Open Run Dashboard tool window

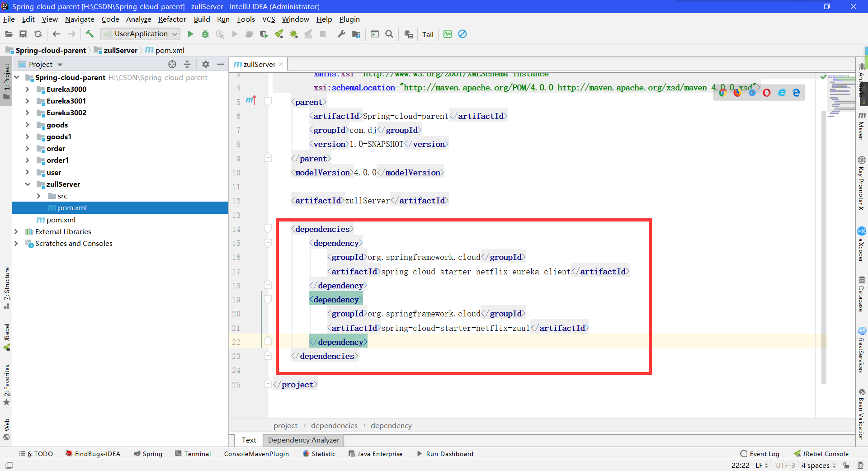pos(445,454)
